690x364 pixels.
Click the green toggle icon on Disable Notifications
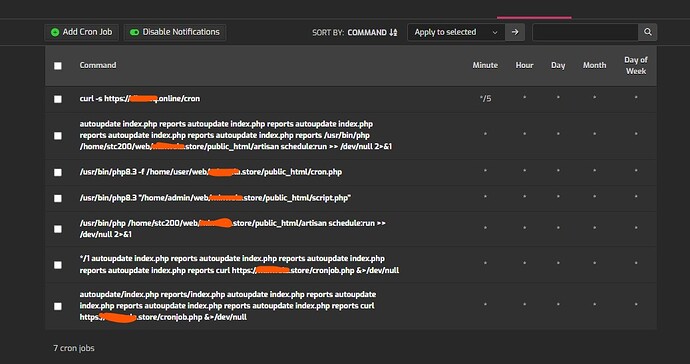pos(135,32)
